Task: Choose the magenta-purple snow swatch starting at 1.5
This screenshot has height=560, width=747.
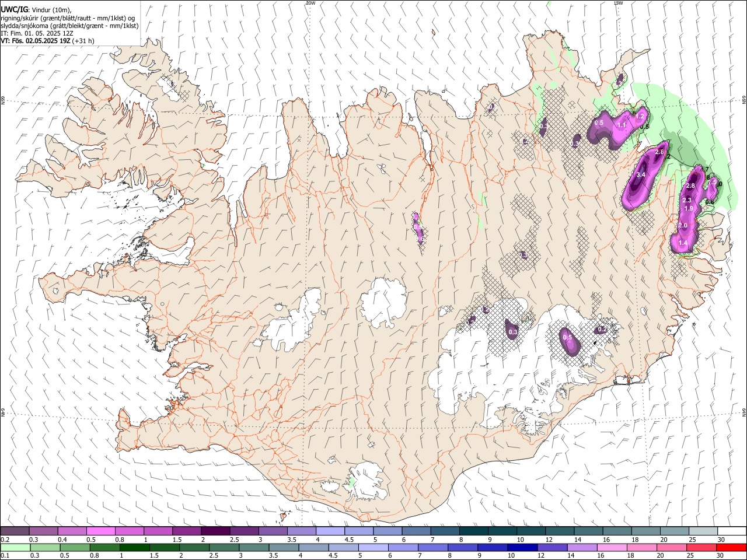Action: click(187, 531)
